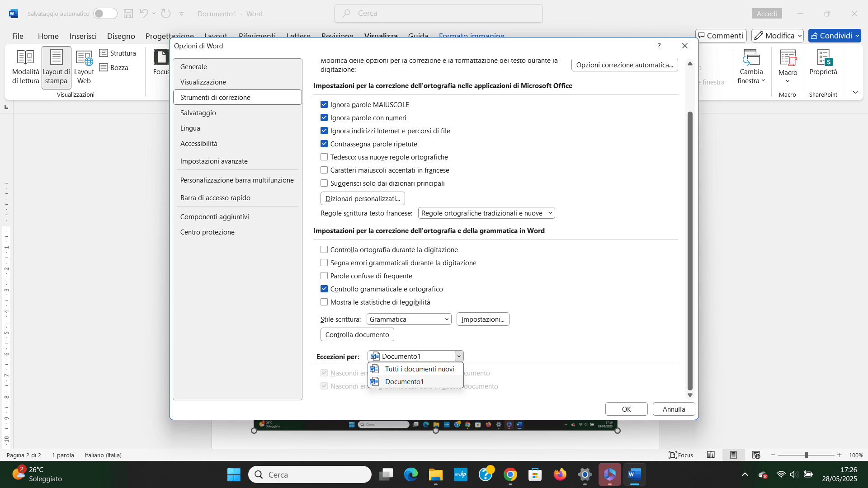This screenshot has height=488, width=868.
Task: Enable Segna errori grammaticali durante la digitazione
Action: tap(324, 263)
